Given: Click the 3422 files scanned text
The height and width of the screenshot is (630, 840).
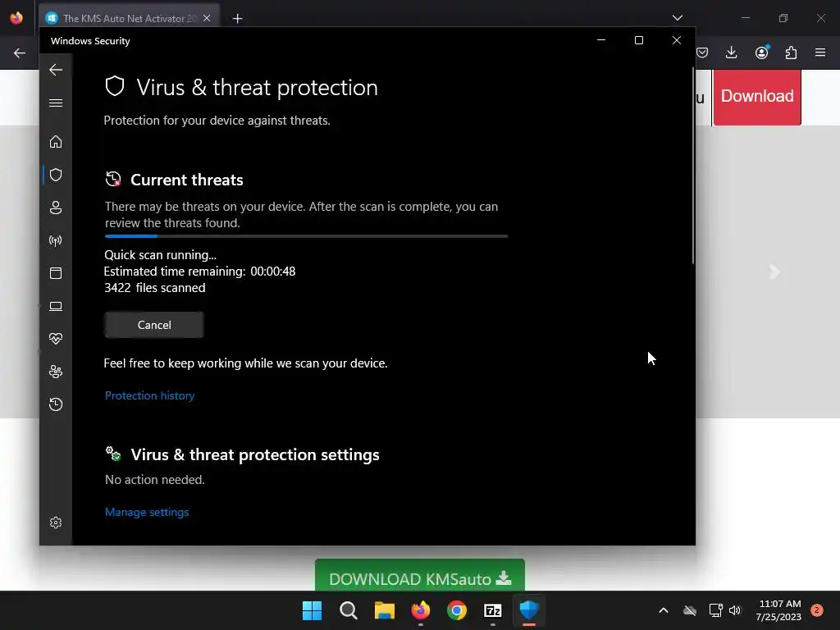Looking at the screenshot, I should (x=155, y=288).
